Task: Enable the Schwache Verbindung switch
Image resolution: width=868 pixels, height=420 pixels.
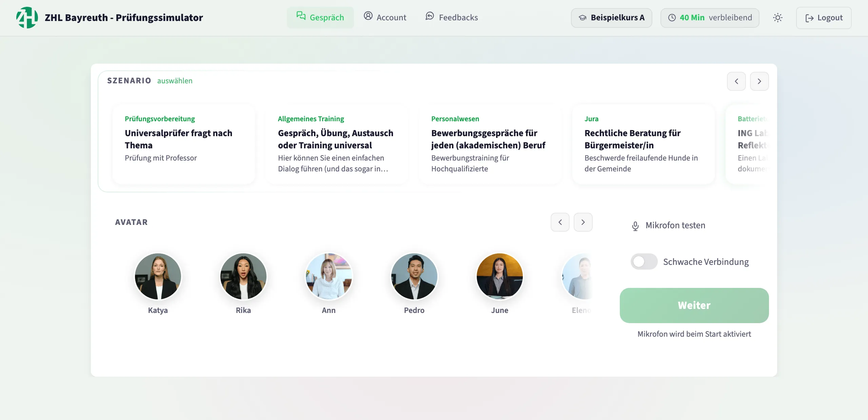Action: click(644, 261)
